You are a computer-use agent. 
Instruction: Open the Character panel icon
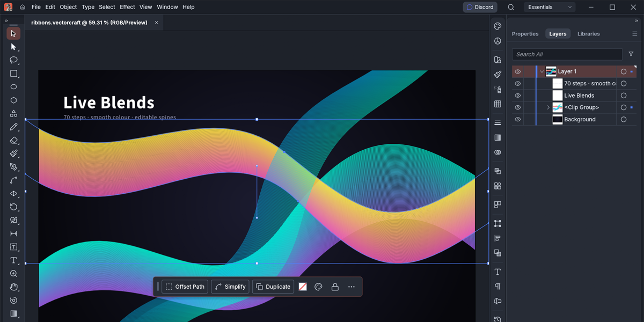tap(497, 272)
